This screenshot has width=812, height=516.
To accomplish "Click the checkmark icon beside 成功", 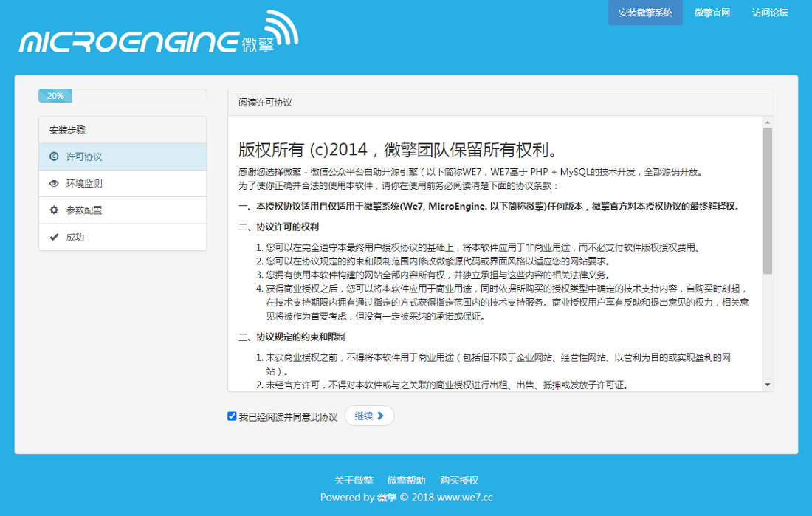I will [x=54, y=238].
